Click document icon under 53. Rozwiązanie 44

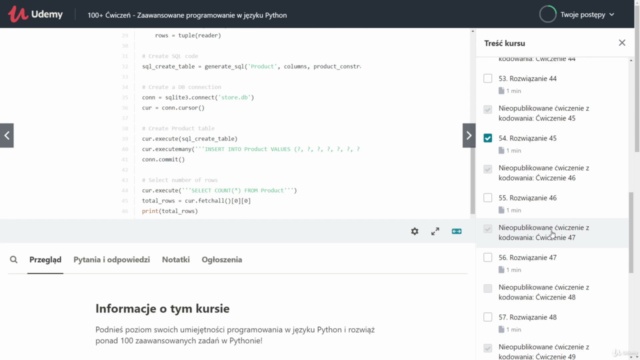501,91
